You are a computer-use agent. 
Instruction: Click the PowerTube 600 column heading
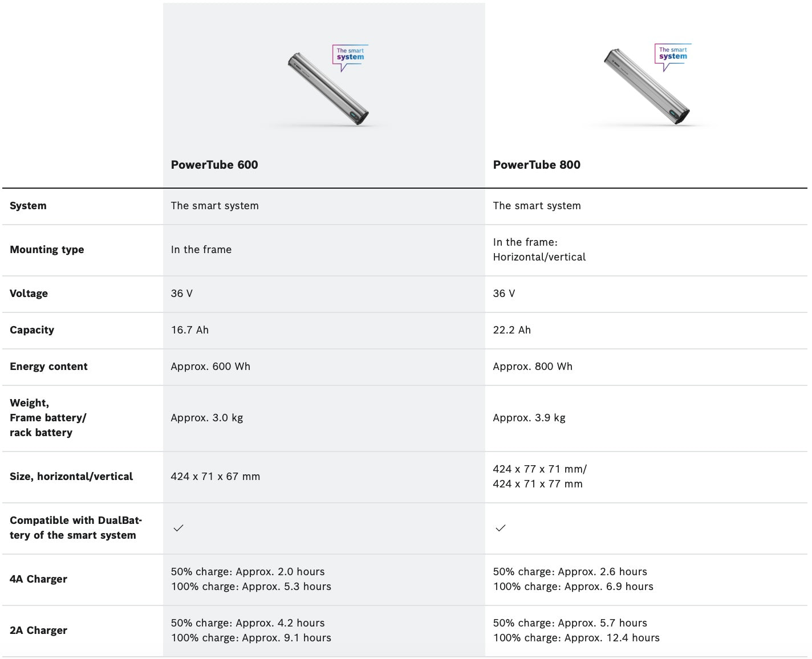point(214,165)
